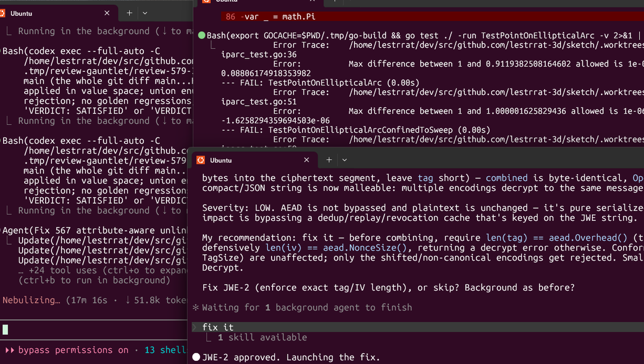The height and width of the screenshot is (364, 644).
Task: Click 'JWE-2 approved. Launching the fix.' line
Action: click(x=290, y=357)
